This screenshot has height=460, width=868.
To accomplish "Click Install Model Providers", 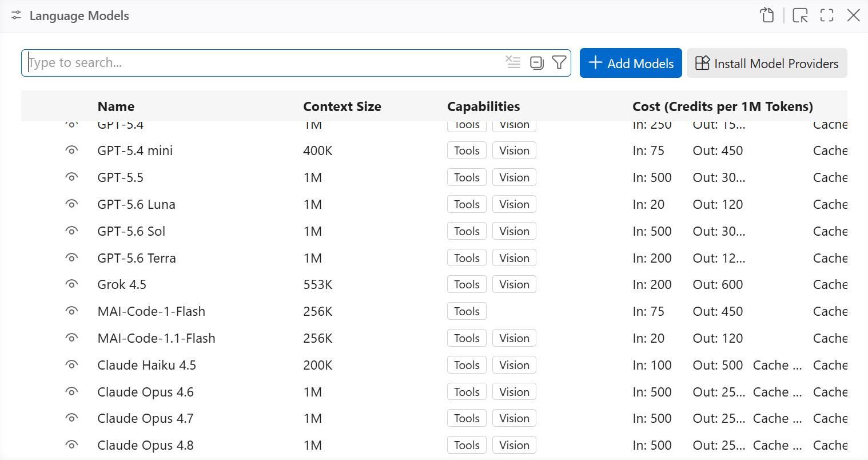I will pos(767,63).
